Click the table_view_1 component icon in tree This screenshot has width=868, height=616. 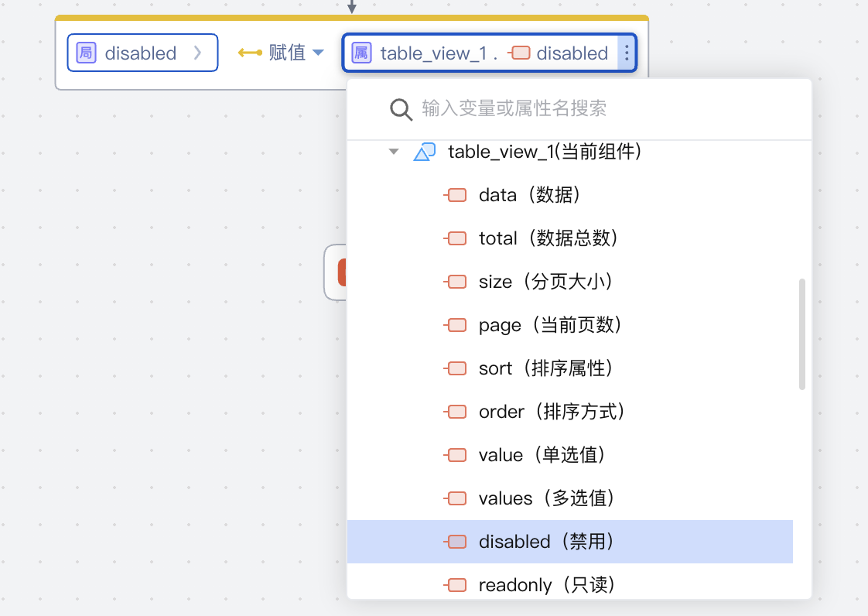(x=425, y=152)
